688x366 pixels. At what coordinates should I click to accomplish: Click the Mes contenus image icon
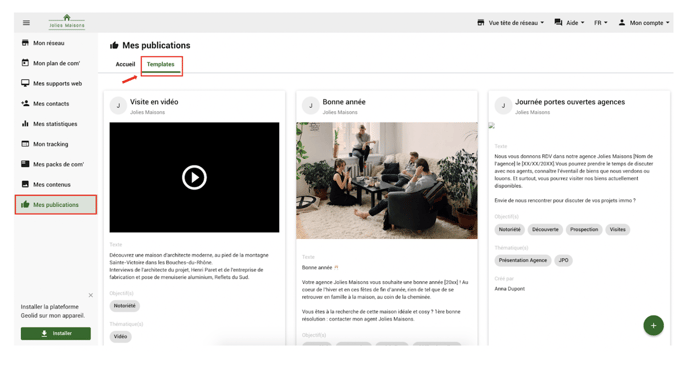[x=25, y=184]
